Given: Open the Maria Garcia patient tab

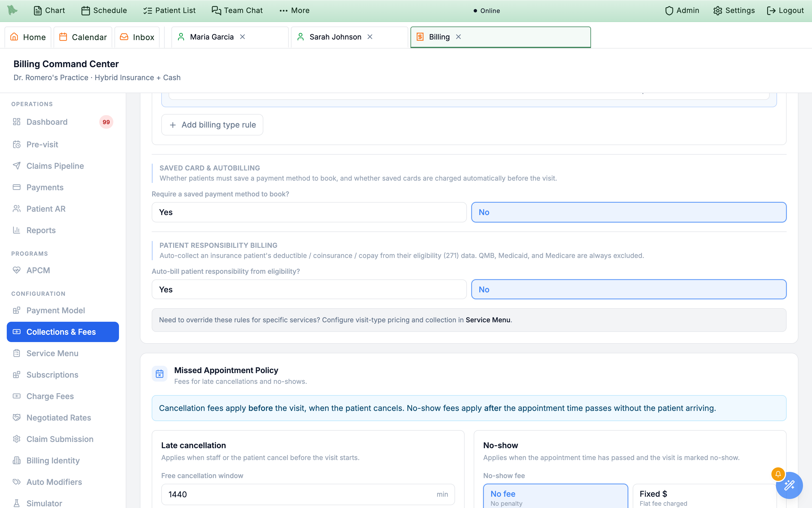Looking at the screenshot, I should [x=230, y=37].
